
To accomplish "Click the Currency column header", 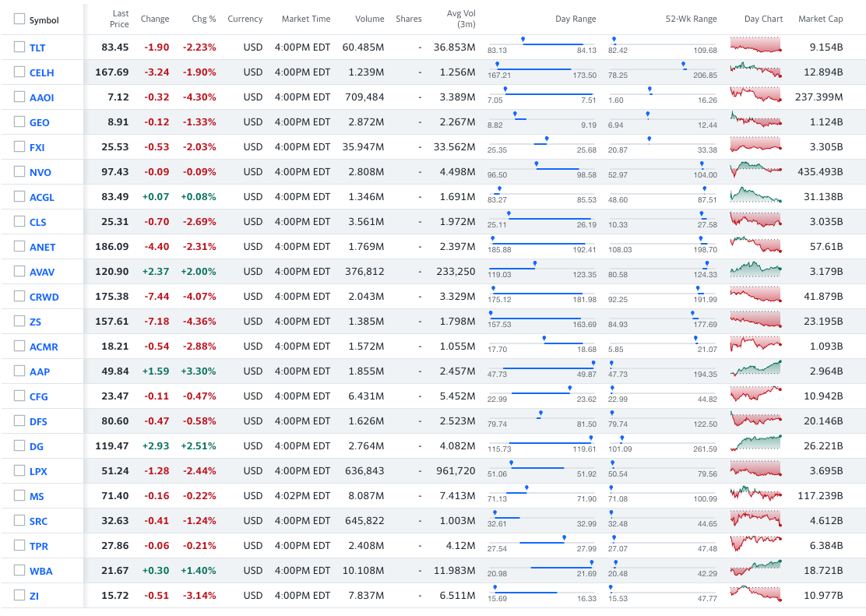I will [245, 19].
